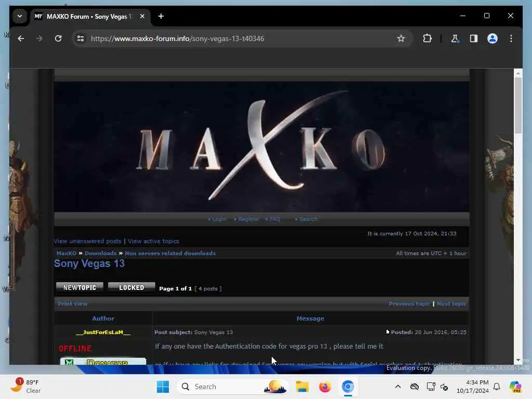Toggle the browser side panel icon

(x=474, y=38)
